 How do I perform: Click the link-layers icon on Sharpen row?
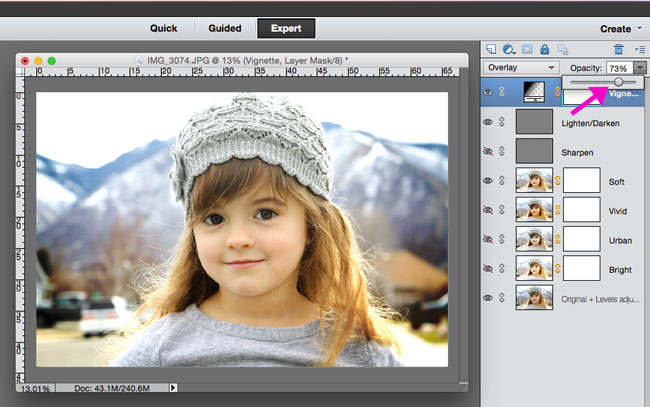(x=502, y=151)
